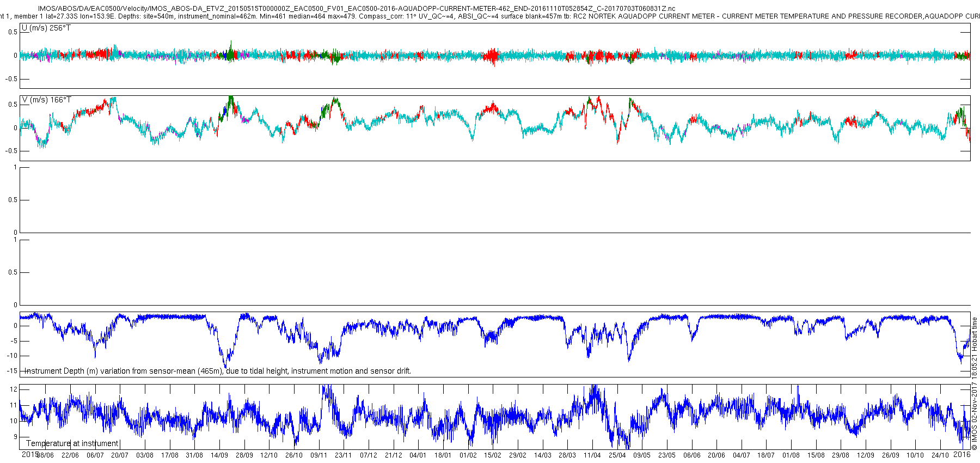Click the '29/02' date tick
Screen dimensions: 980x463
(x=518, y=455)
